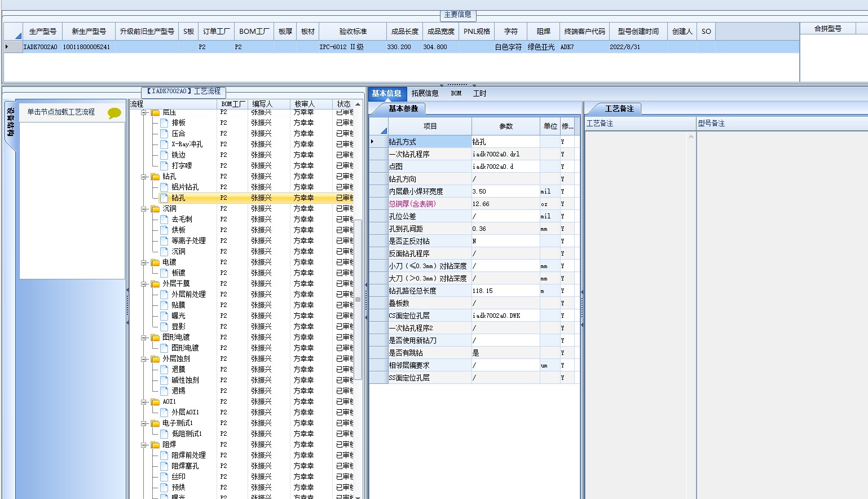This screenshot has height=499, width=868.
Task: Click the yellow speech bubble icon
Action: point(114,113)
